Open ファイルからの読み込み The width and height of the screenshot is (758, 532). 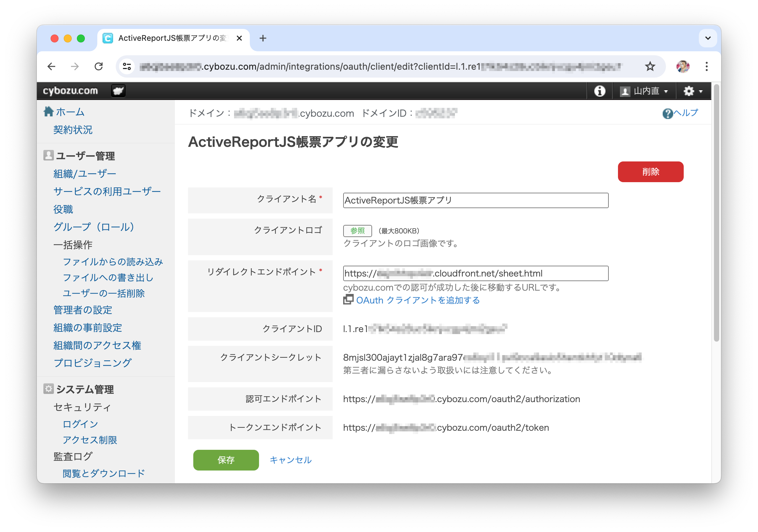pyautogui.click(x=112, y=262)
